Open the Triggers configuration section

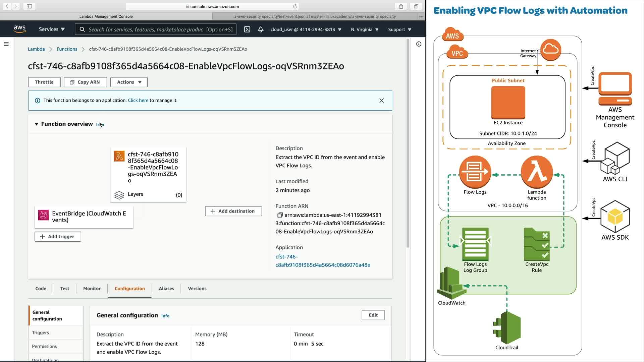[x=41, y=333]
